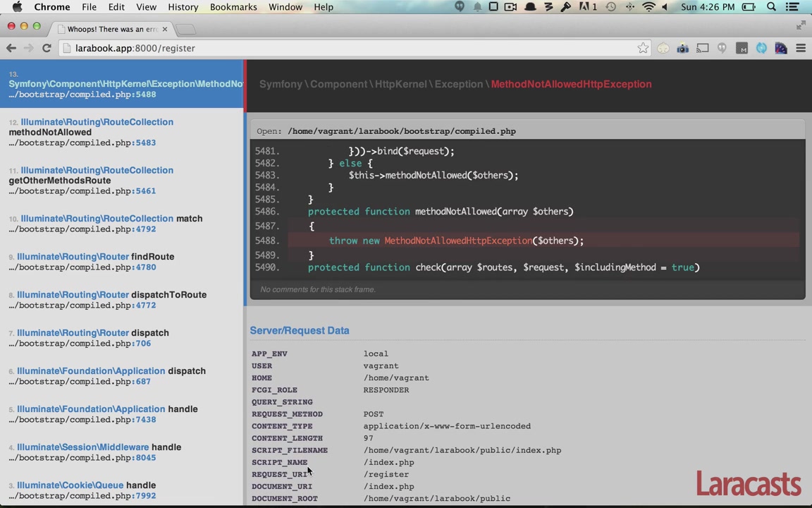Select stack frame 12 RouteCollection methodNotAllowed
812x508 pixels.
coord(122,132)
